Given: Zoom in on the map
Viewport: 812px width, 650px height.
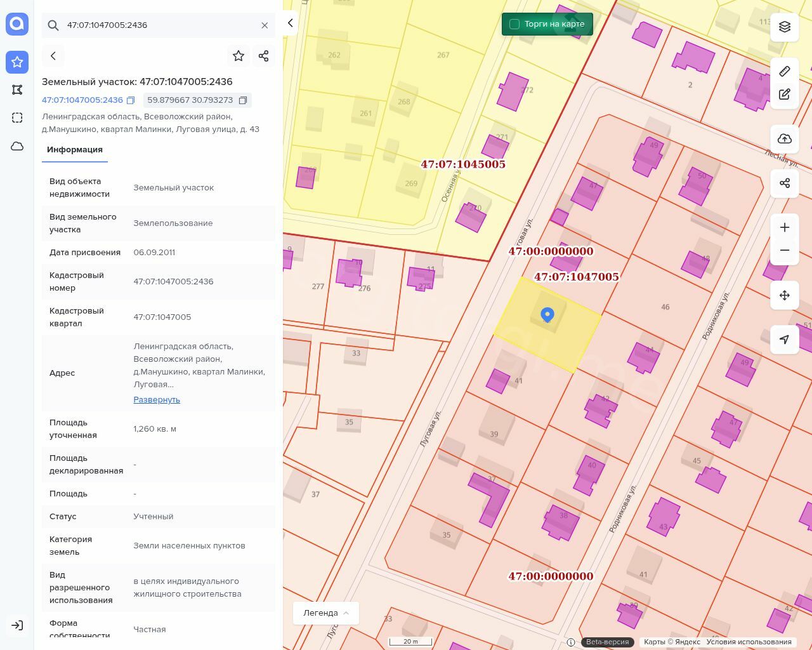Looking at the screenshot, I should point(785,228).
